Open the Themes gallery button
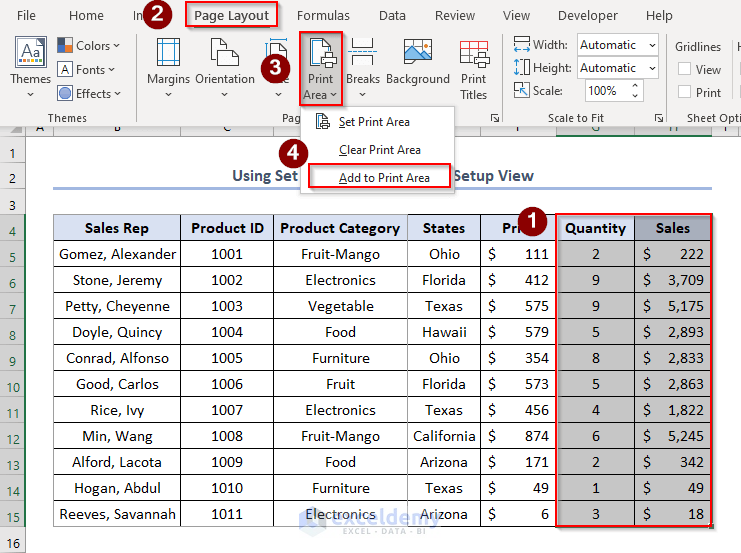This screenshot has height=553, width=741. tap(31, 66)
